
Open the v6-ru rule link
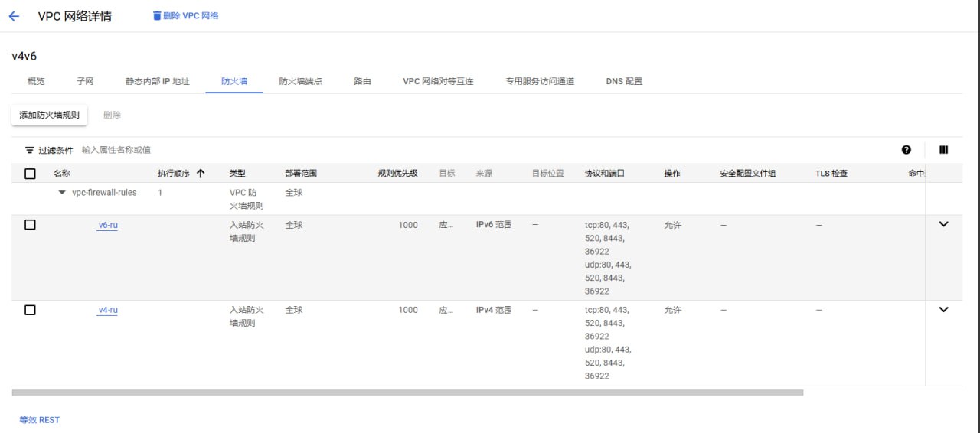[x=108, y=225]
